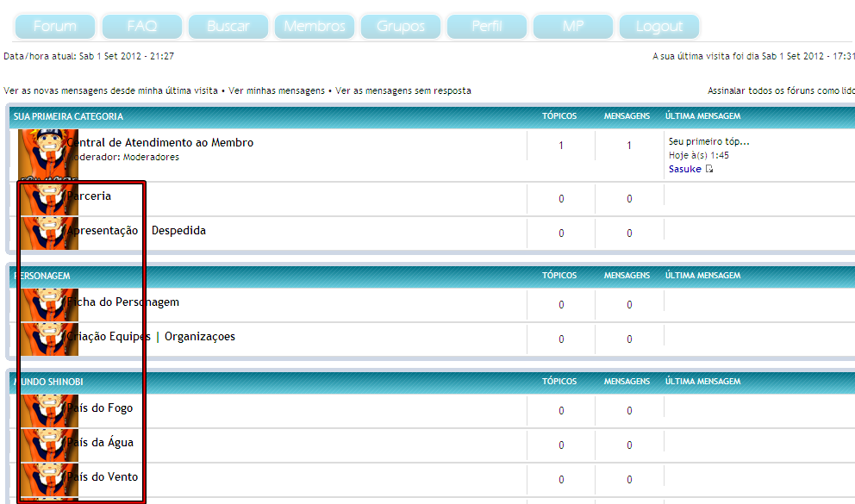The width and height of the screenshot is (855, 504).
Task: Click Naruto icon beside País do Fogo
Action: coord(49,411)
